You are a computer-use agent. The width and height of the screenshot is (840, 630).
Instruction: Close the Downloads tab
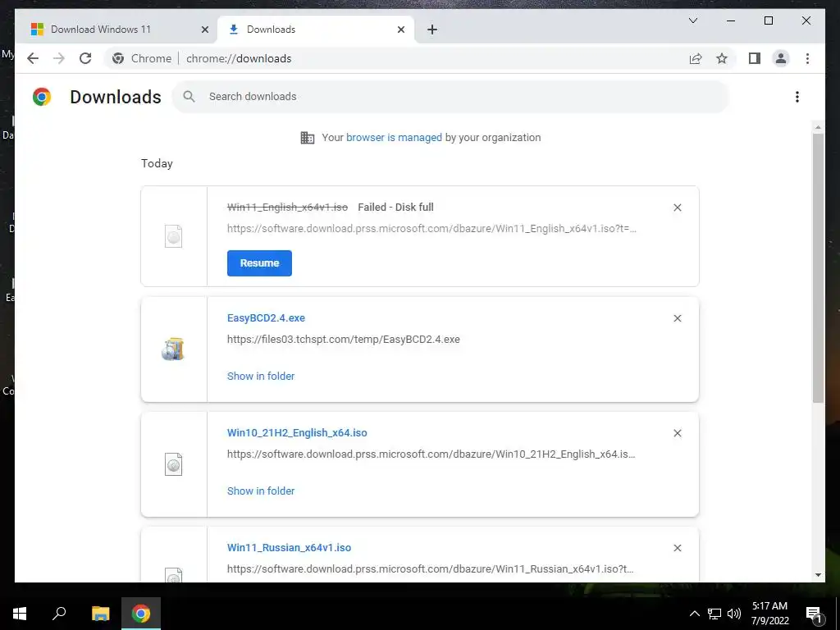coord(400,30)
